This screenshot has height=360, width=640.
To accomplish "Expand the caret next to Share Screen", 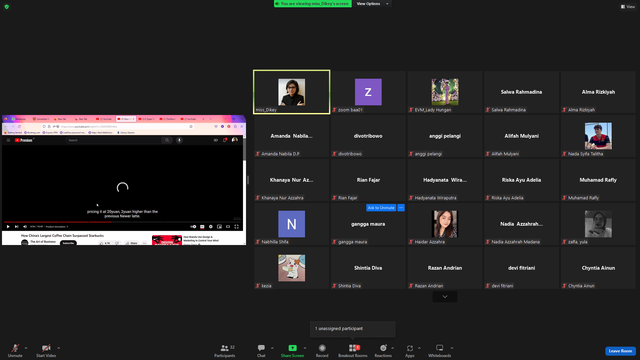I will [305, 348].
